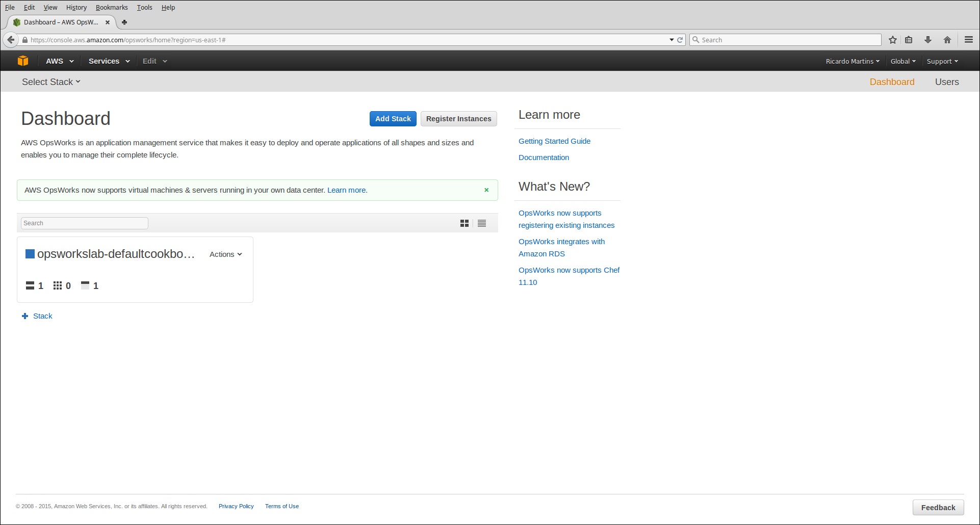Open the Users tab
This screenshot has width=980, height=525.
[947, 82]
